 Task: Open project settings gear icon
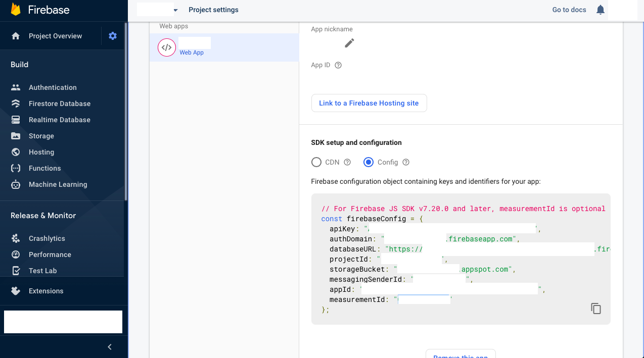(x=113, y=36)
